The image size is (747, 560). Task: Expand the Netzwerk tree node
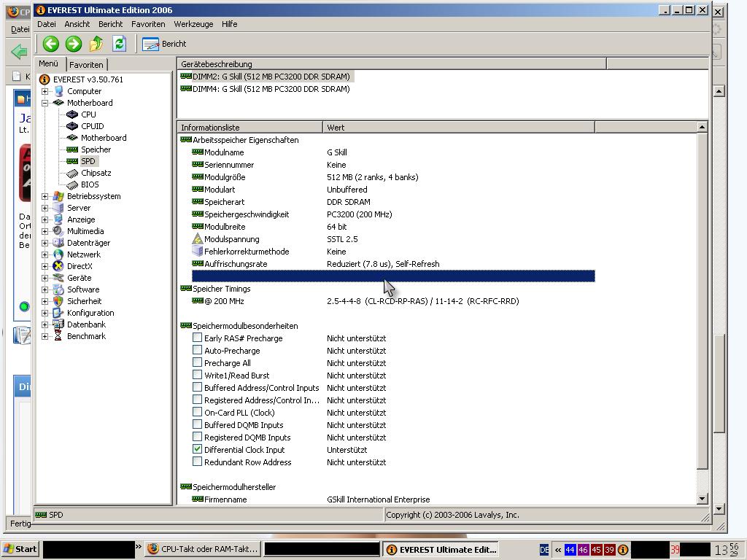44,254
